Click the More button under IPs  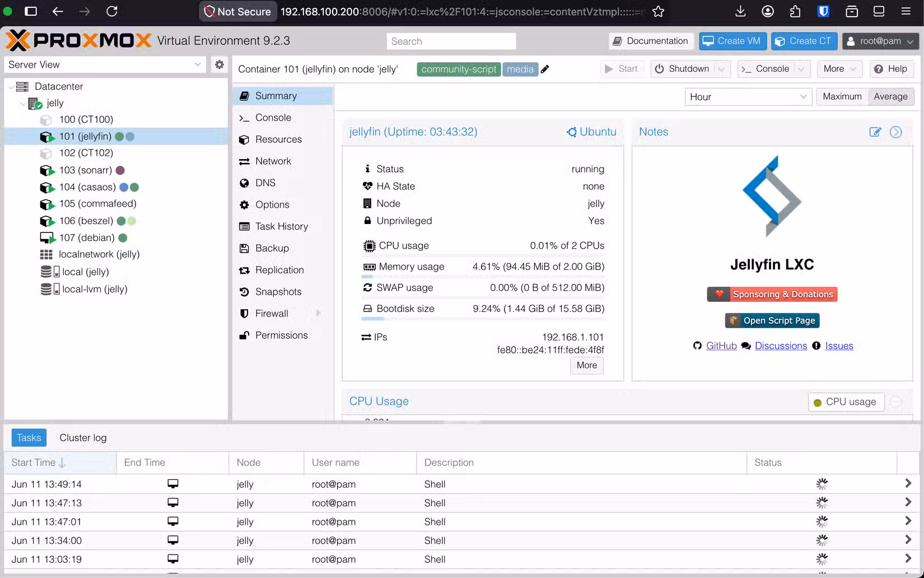coord(586,365)
